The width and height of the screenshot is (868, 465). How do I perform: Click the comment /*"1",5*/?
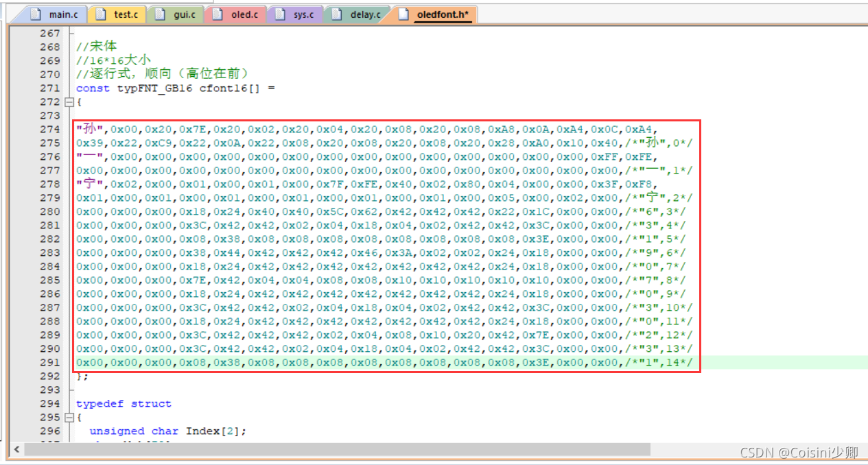point(655,239)
